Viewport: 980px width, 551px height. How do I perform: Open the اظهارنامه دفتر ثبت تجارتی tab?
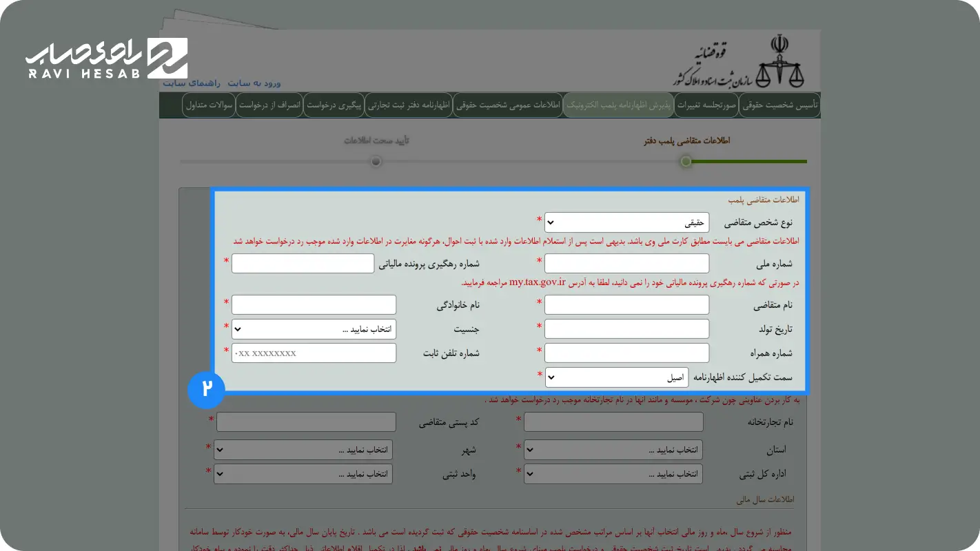coord(409,105)
